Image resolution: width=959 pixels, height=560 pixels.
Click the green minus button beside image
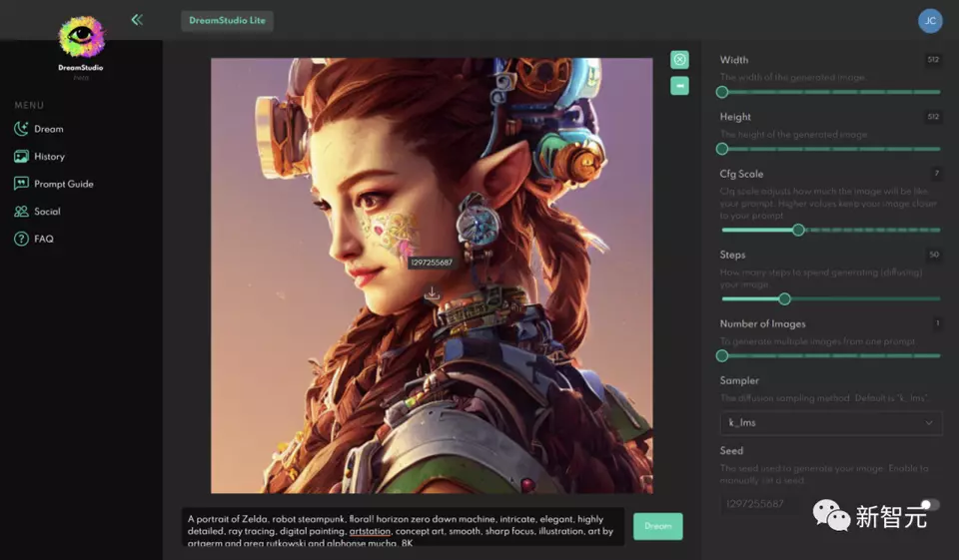679,86
